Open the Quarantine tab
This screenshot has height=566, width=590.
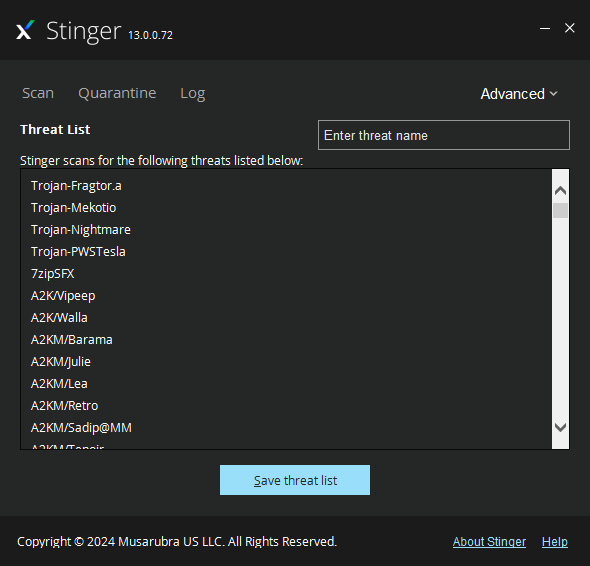click(x=117, y=93)
